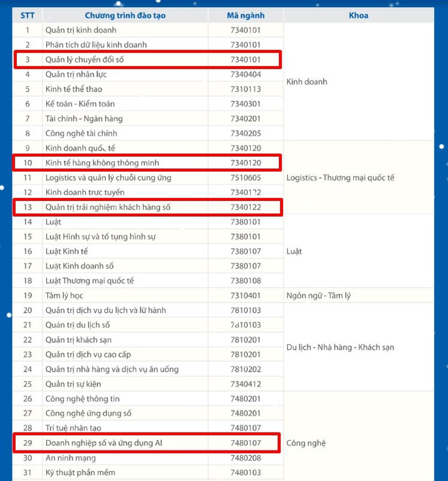Click the "Công nghệ tài chính" program
The height and width of the screenshot is (481, 448).
click(81, 134)
